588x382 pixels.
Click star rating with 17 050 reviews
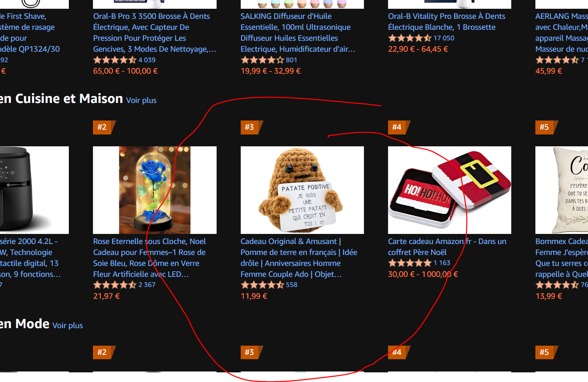pyautogui.click(x=410, y=38)
